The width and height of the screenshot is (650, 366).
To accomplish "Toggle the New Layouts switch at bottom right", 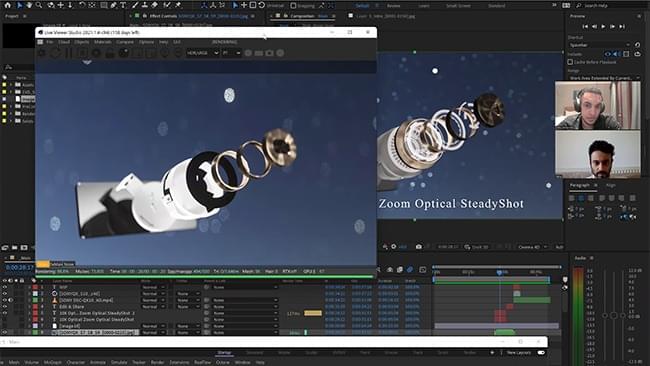I will click(541, 353).
